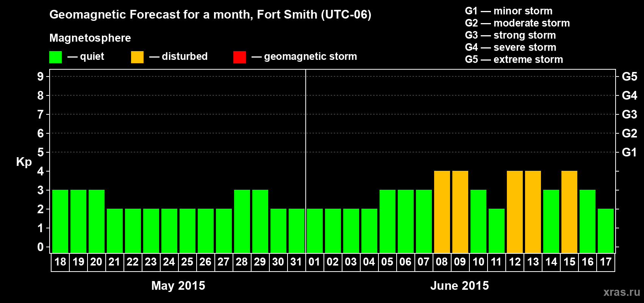Select the green bar for June 05
Viewport: 644px width, 303px height.
388,221
